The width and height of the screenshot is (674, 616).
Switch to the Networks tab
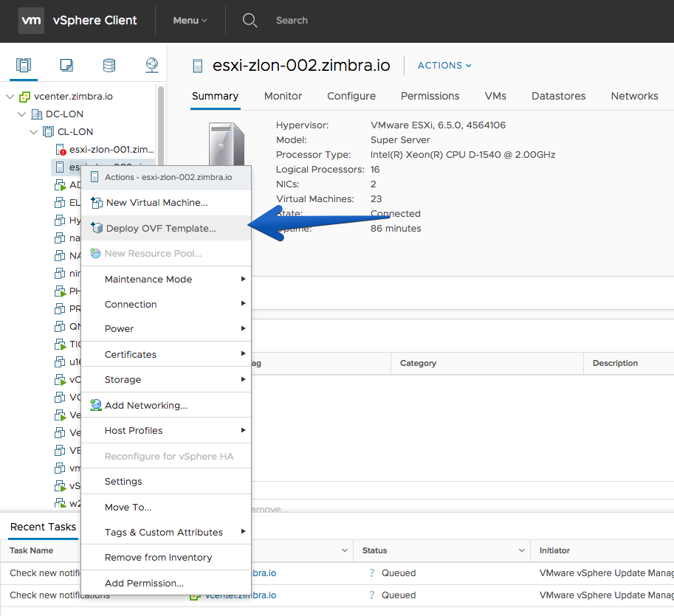tap(634, 96)
